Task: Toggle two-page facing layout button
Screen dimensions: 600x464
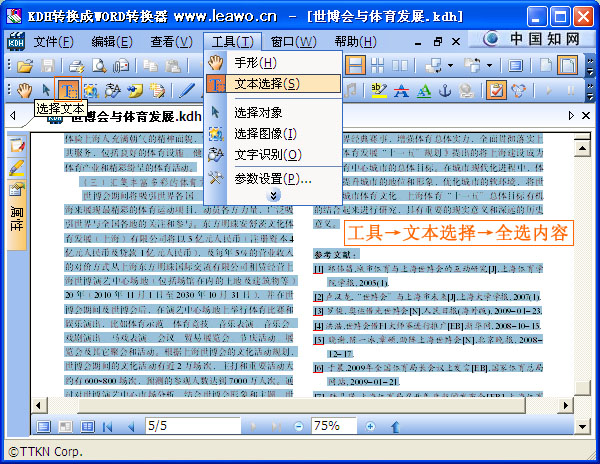Action: coord(400,65)
